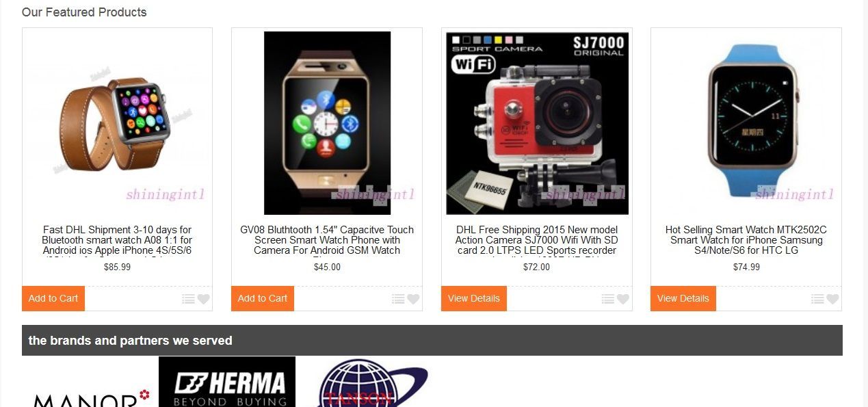Add the A08 Bluetooth watch to wishlist (heart icon)

point(204,299)
